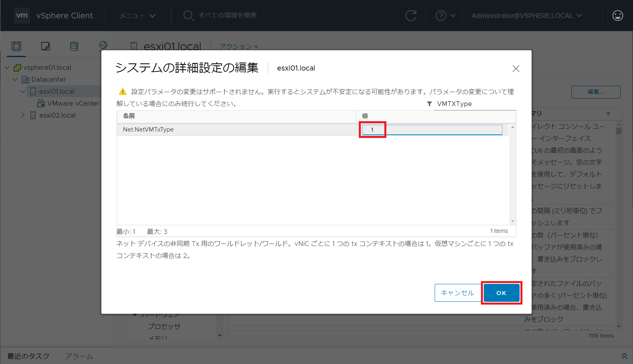Click the 1118 items count label
Viewport: 633px width, 364px height.
pyautogui.click(x=601, y=336)
